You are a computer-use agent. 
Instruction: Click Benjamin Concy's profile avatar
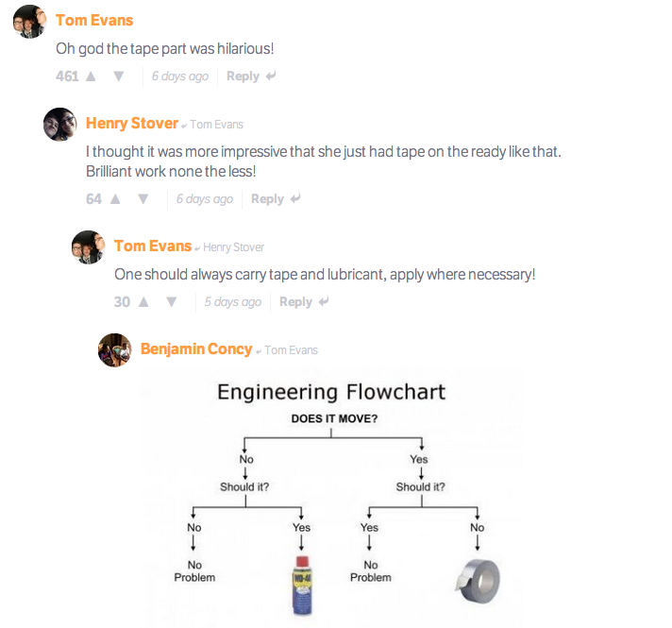114,349
